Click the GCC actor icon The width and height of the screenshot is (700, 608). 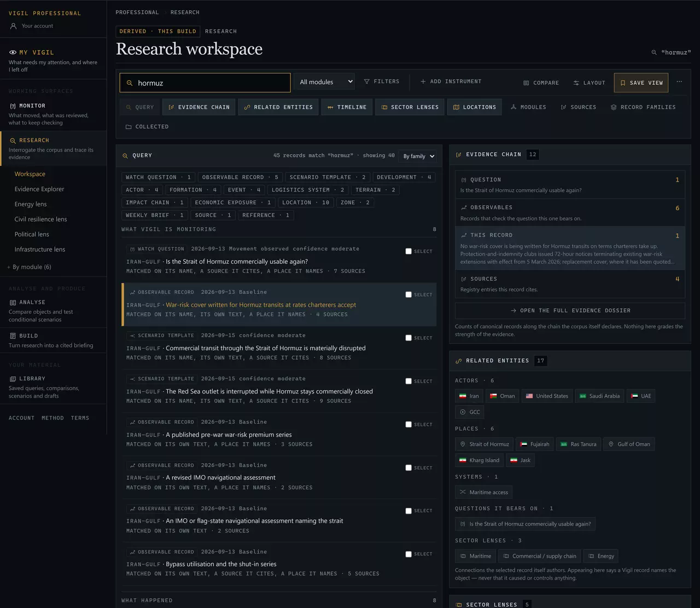[x=463, y=412]
